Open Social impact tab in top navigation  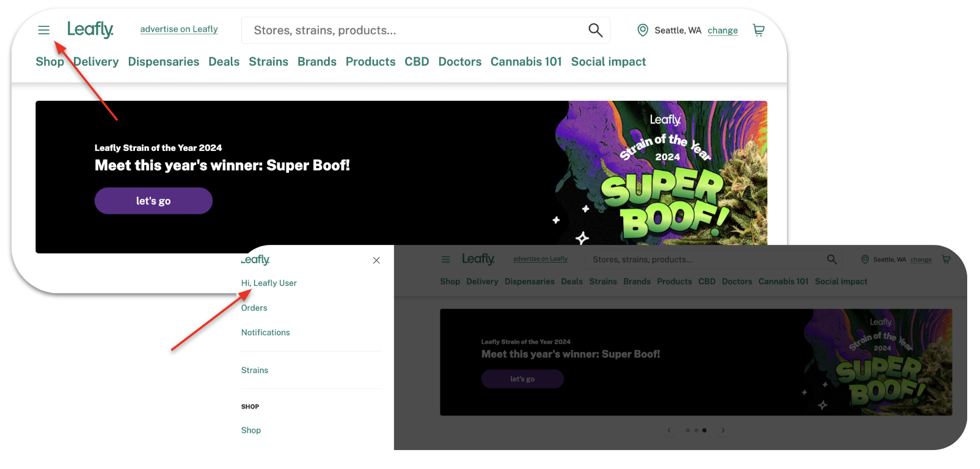609,62
